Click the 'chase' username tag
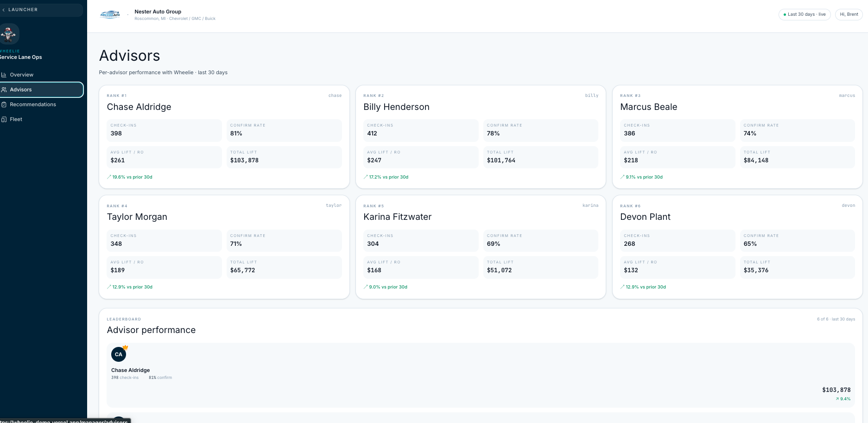 (x=335, y=96)
